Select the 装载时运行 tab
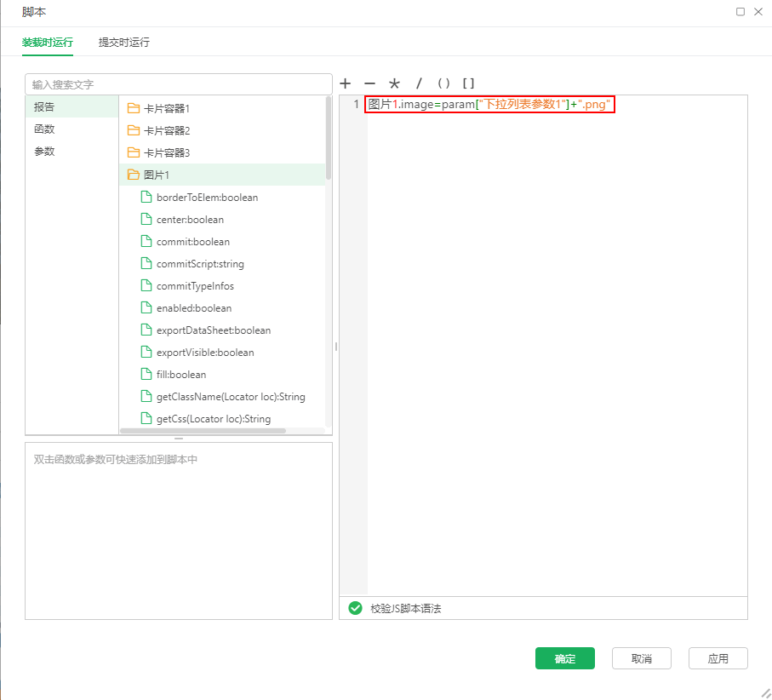 coord(48,42)
